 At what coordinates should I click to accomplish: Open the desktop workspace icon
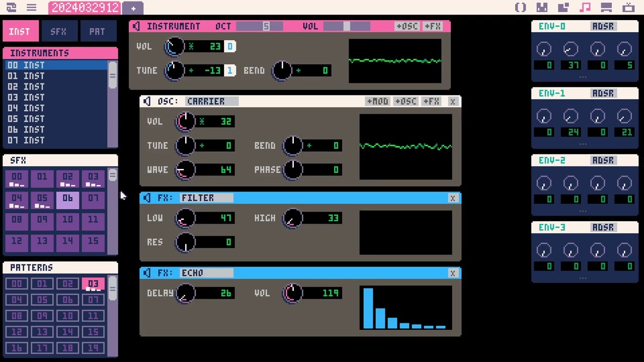(x=606, y=8)
